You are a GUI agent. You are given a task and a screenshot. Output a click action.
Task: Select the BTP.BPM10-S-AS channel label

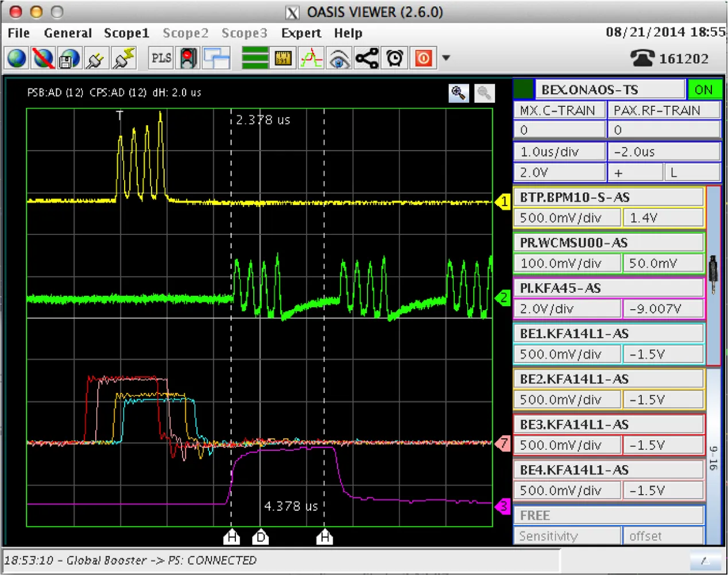pyautogui.click(x=609, y=197)
